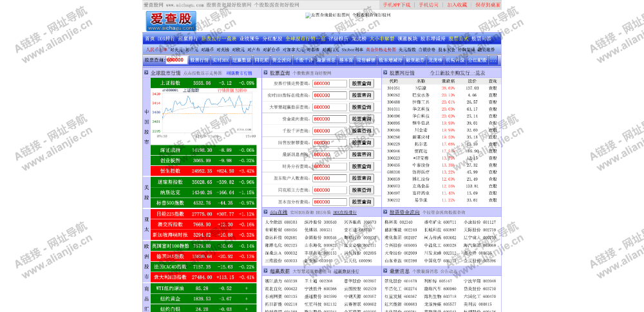This screenshot has height=312, width=644.
Task: Click the 德国DAX指数 index row
Action: [204, 256]
